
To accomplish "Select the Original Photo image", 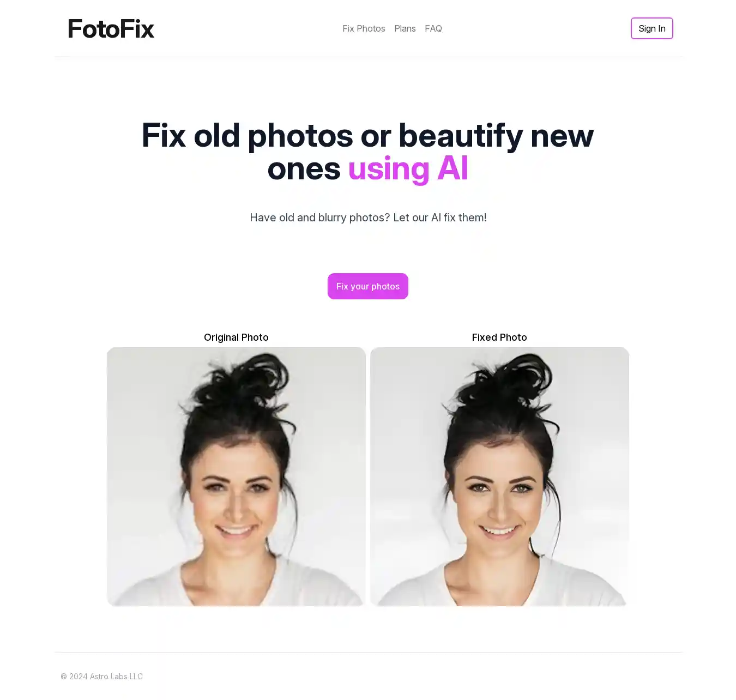I will [x=236, y=476].
